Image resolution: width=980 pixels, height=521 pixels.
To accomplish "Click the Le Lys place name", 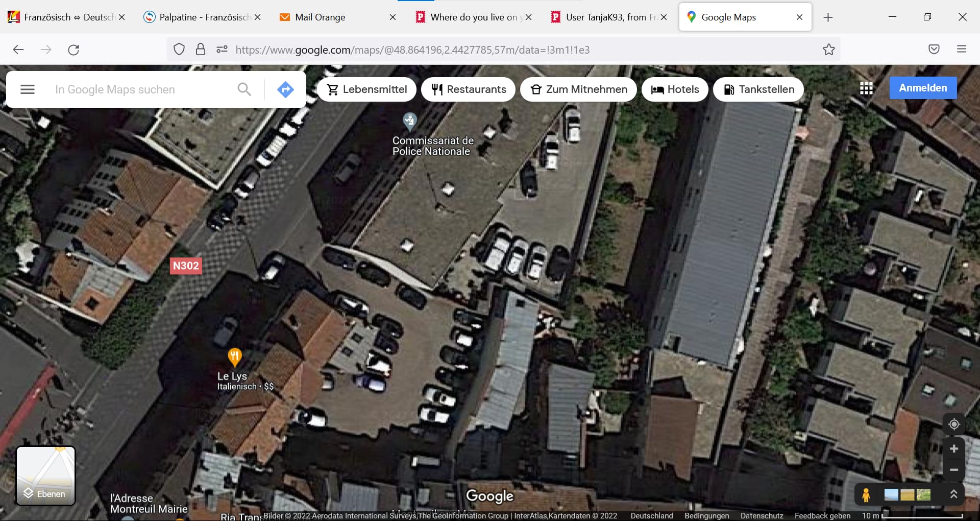I will point(232,376).
